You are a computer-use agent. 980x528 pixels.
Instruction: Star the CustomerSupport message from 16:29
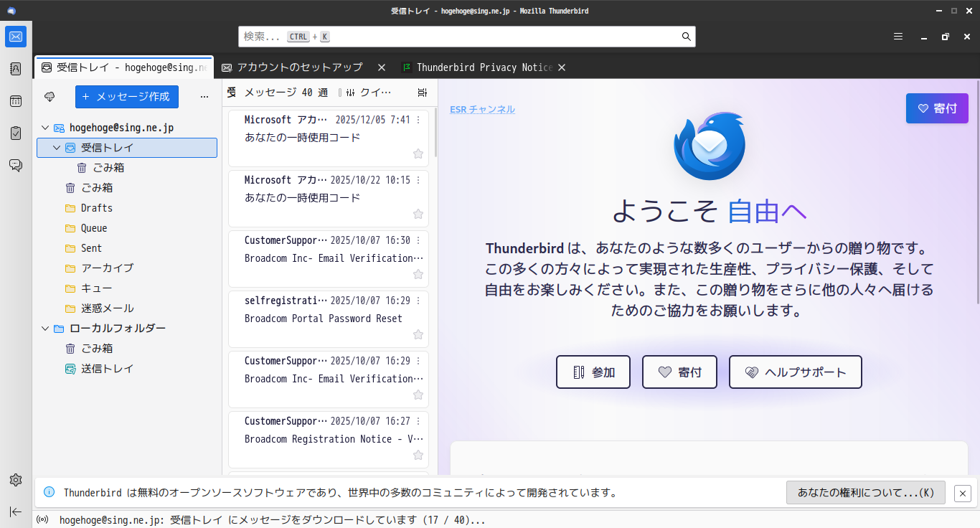click(x=418, y=395)
